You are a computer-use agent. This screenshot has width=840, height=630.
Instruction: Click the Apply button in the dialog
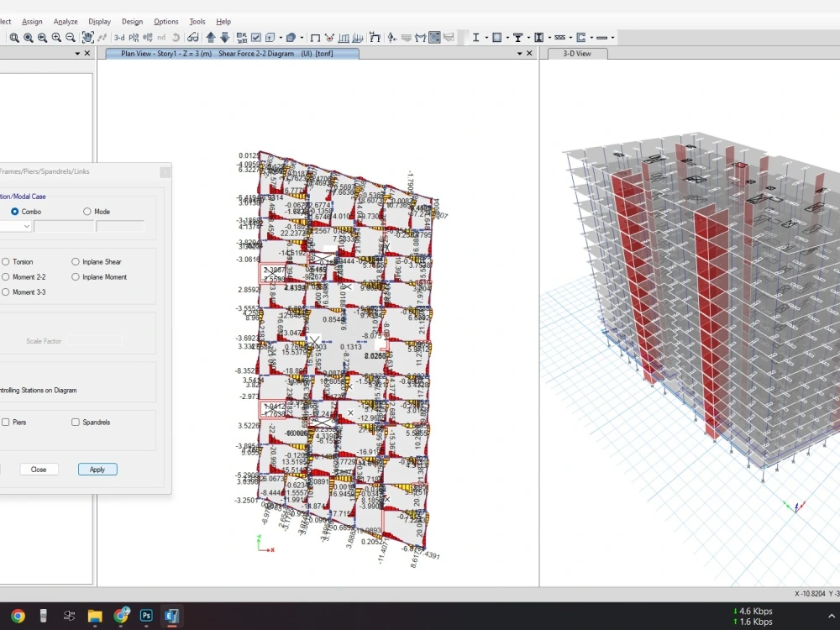pos(97,469)
